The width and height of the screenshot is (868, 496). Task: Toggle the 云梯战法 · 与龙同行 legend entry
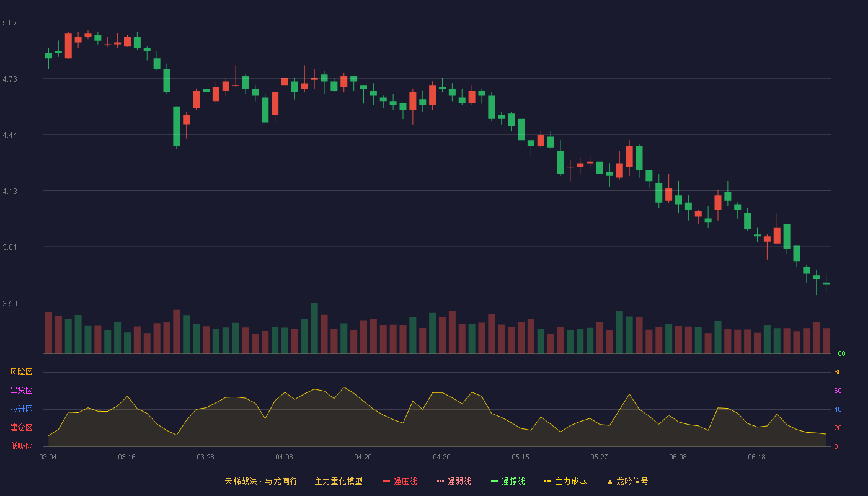[293, 481]
